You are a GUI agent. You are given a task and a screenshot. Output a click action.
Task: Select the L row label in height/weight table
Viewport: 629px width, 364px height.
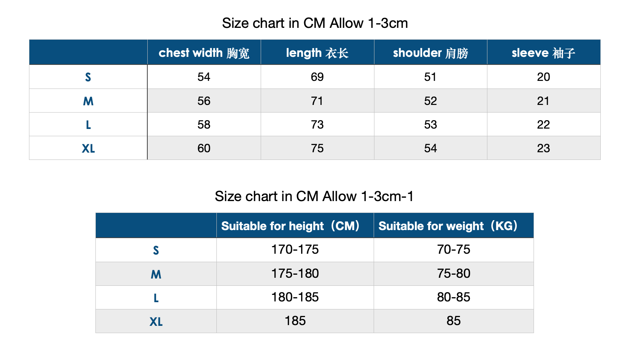[156, 298]
